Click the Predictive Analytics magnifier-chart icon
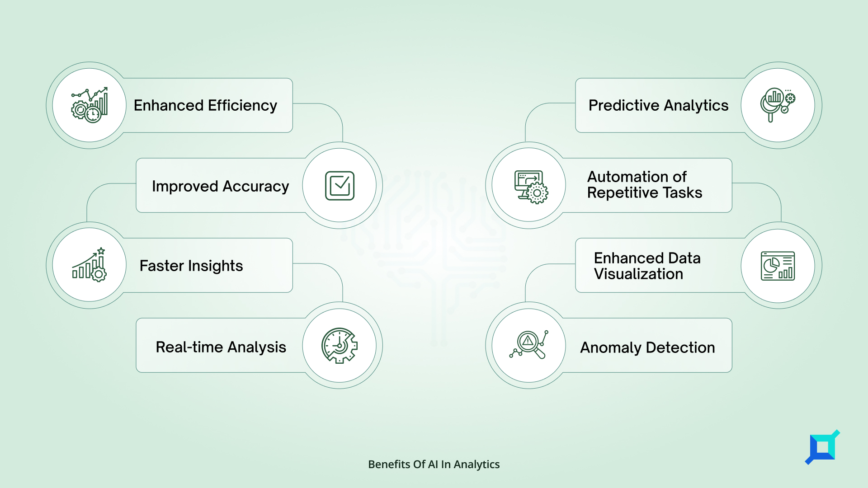 (x=779, y=105)
